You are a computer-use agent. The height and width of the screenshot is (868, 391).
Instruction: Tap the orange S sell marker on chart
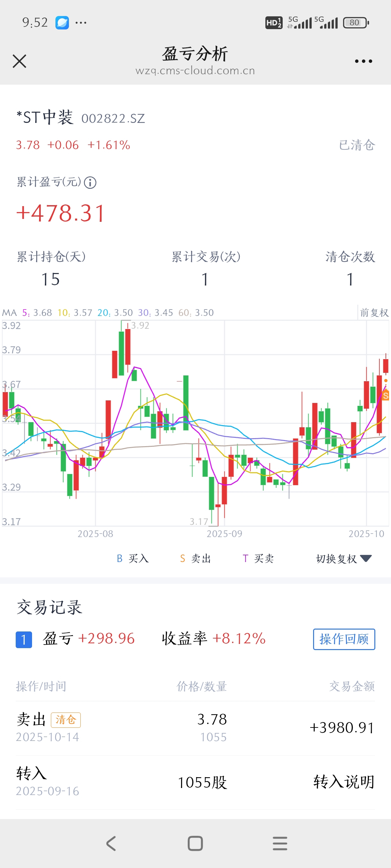pyautogui.click(x=386, y=396)
